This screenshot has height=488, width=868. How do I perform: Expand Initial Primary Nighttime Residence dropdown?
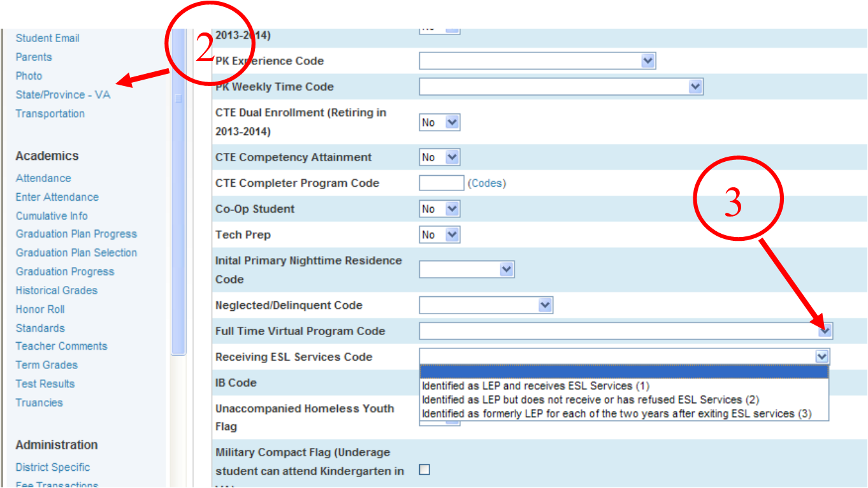[x=467, y=270]
